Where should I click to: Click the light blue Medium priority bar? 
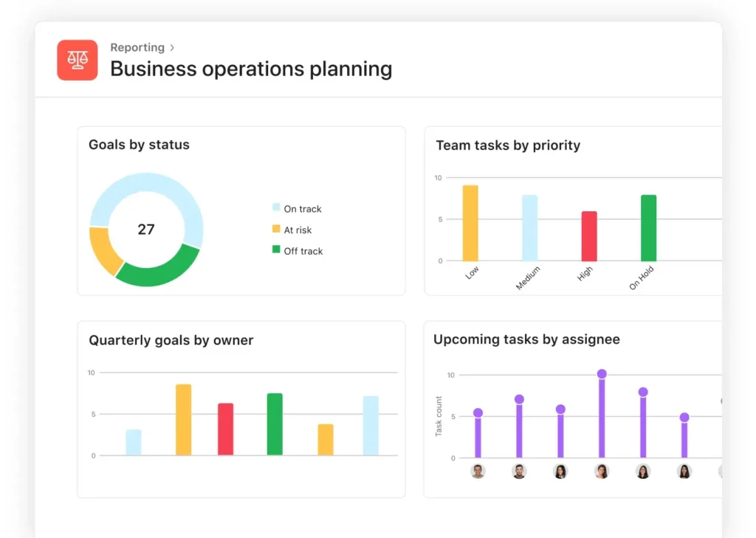[x=529, y=227]
